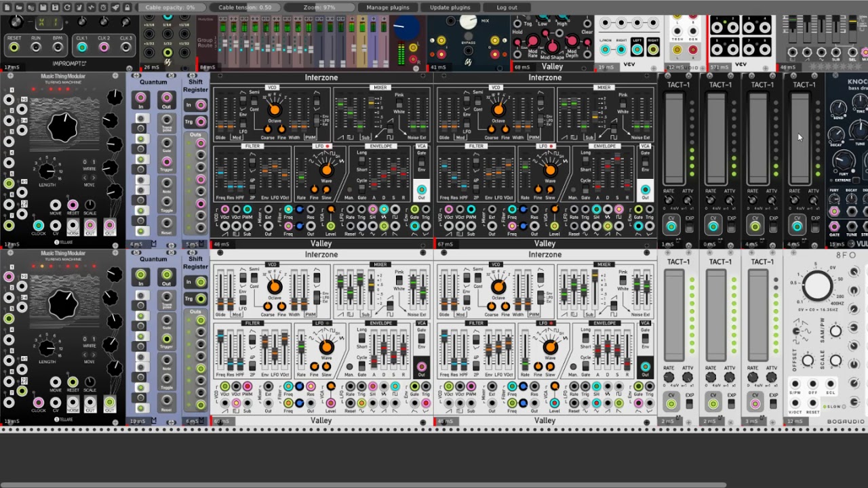Click the large frequency knob on 8FO

pos(817,286)
